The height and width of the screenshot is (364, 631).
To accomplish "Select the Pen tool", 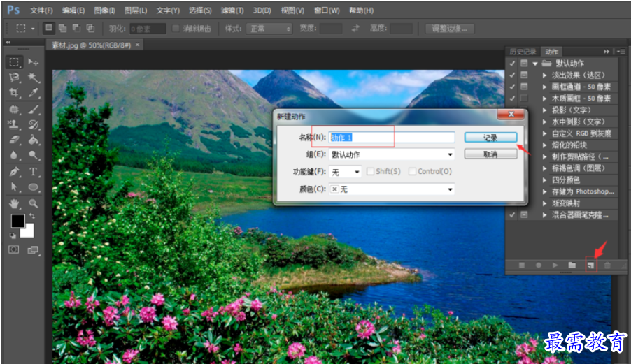I will click(14, 172).
